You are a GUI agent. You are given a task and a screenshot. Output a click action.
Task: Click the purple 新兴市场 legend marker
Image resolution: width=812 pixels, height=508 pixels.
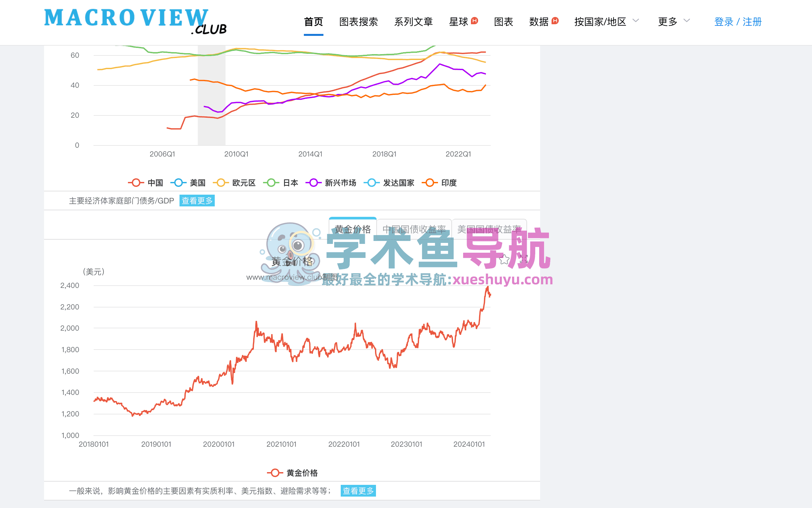pos(313,183)
